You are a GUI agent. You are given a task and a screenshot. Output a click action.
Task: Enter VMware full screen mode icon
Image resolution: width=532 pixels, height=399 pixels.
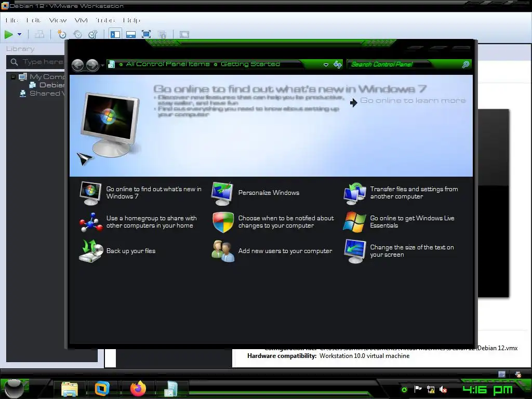tap(146, 34)
